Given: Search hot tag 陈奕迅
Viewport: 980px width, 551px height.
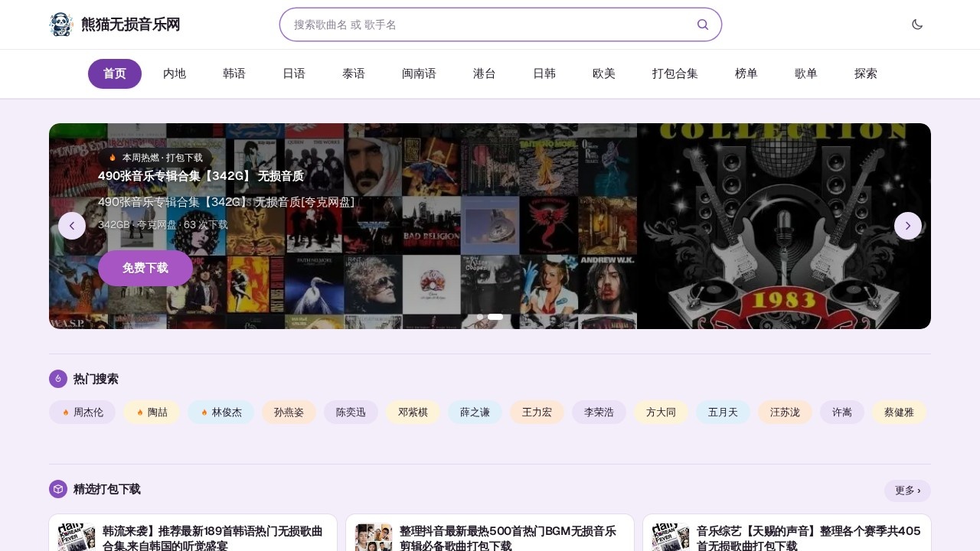Looking at the screenshot, I should point(351,412).
